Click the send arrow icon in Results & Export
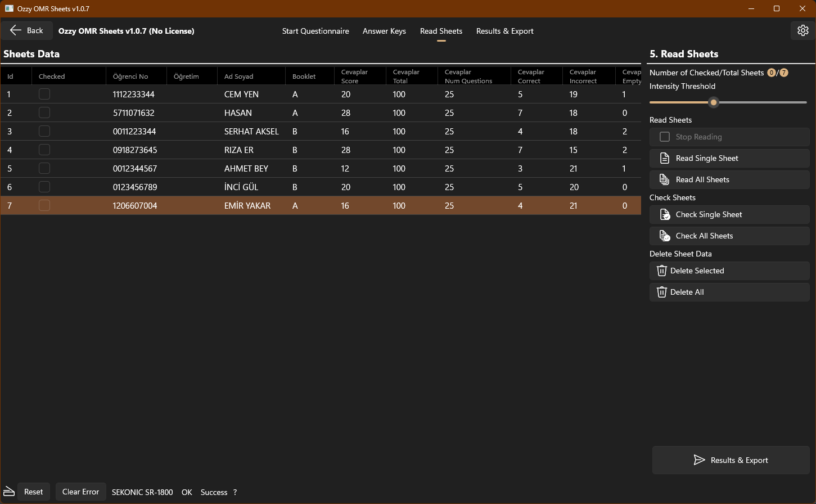This screenshot has width=816, height=504. pos(700,460)
